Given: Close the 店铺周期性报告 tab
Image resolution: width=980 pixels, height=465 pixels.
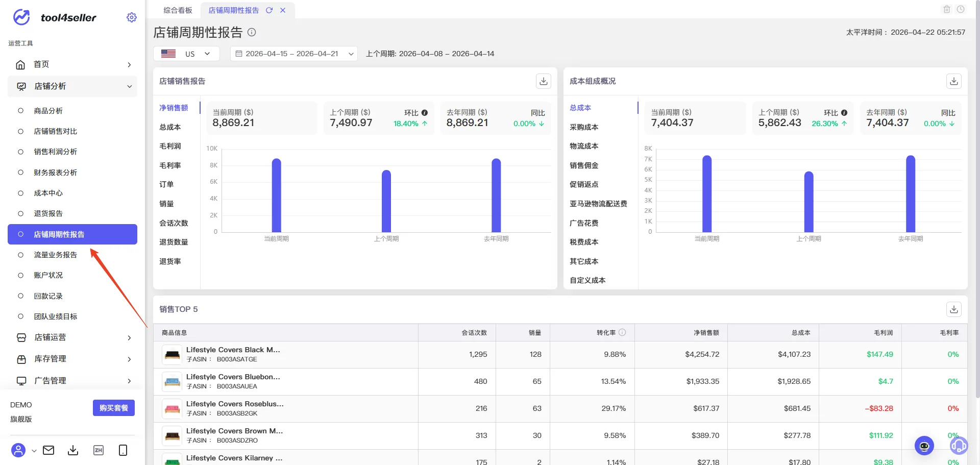Looking at the screenshot, I should (x=283, y=10).
